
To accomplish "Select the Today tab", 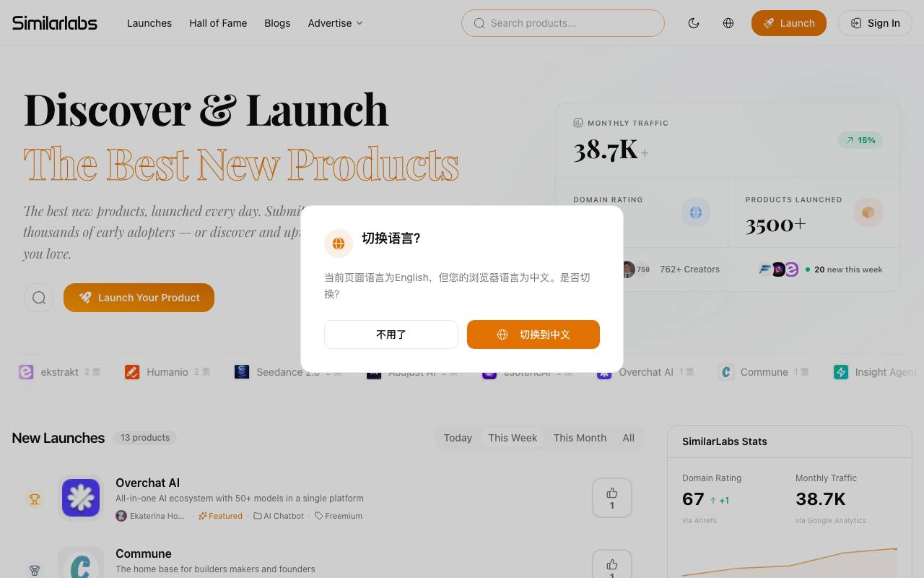I will pyautogui.click(x=458, y=438).
